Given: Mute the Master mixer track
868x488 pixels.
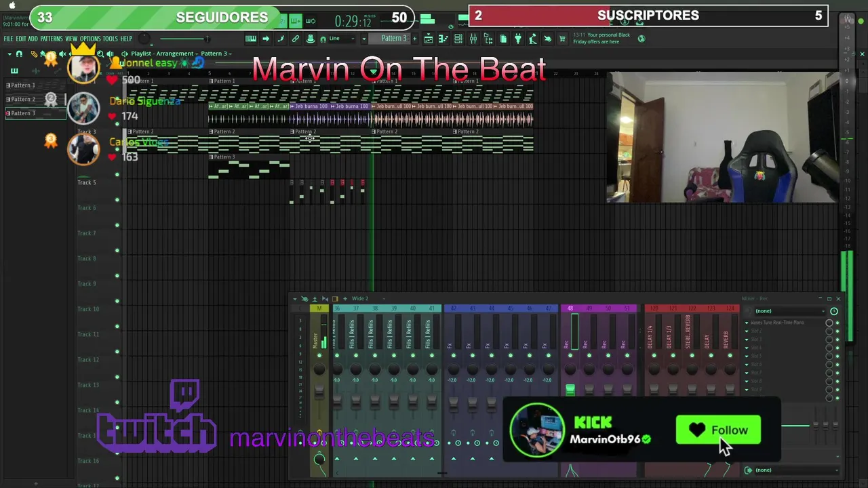Looking at the screenshot, I should click(319, 354).
